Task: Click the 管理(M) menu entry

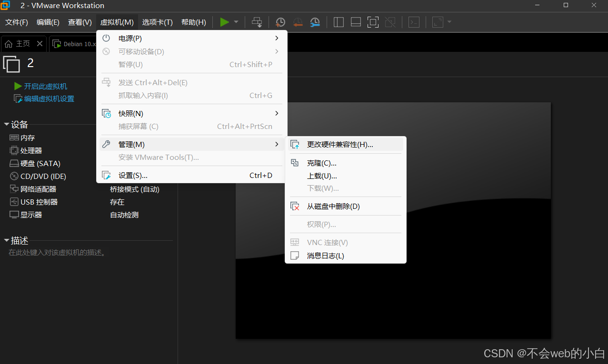Action: (192, 144)
